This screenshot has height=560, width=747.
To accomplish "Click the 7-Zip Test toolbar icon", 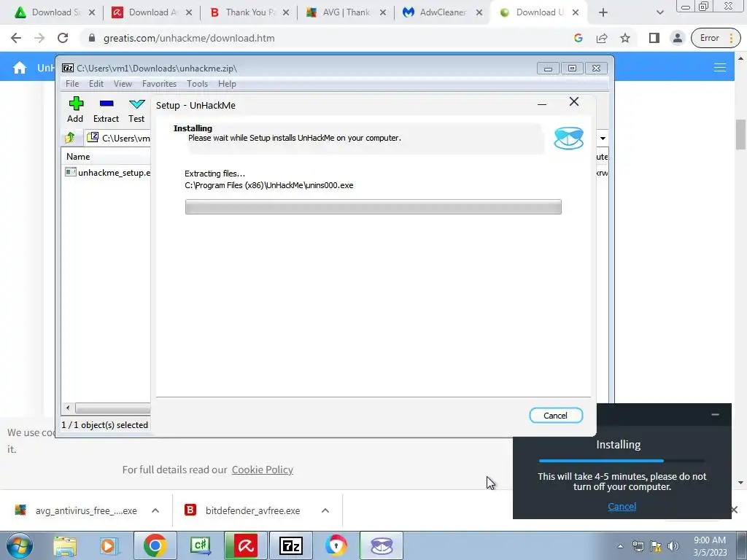I will click(x=136, y=109).
